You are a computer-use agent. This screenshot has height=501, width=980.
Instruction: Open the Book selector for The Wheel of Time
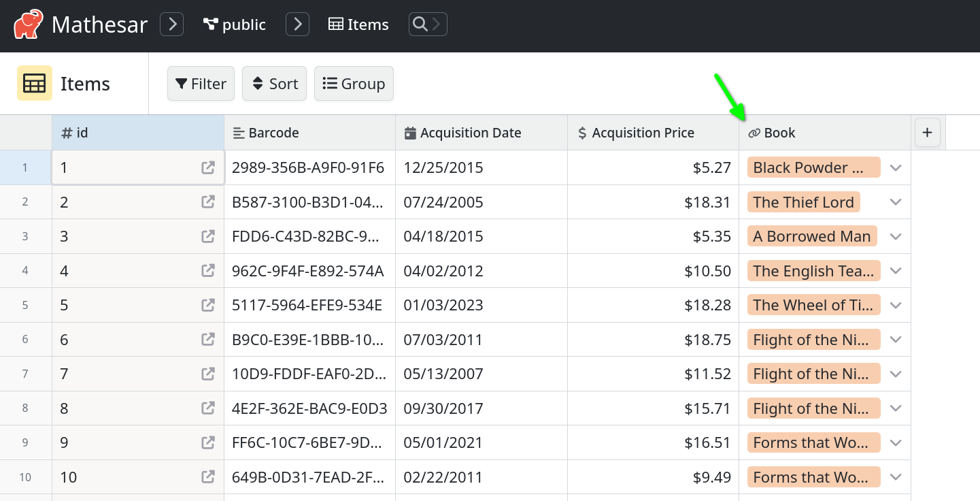coord(896,305)
